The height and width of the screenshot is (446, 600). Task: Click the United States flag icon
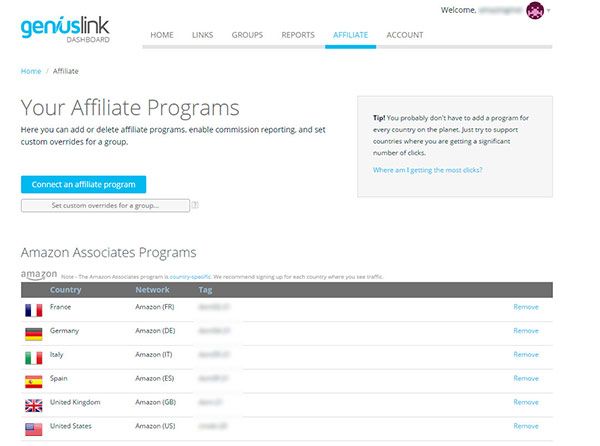point(34,429)
